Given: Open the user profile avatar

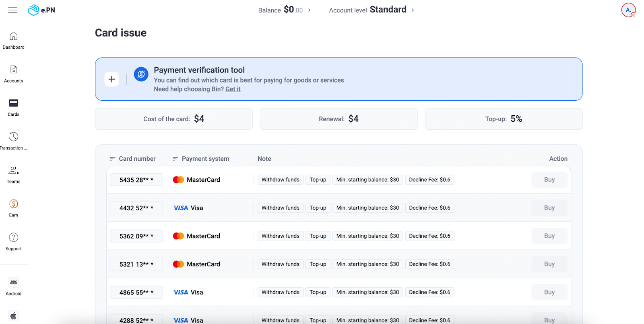Looking at the screenshot, I should point(628,10).
